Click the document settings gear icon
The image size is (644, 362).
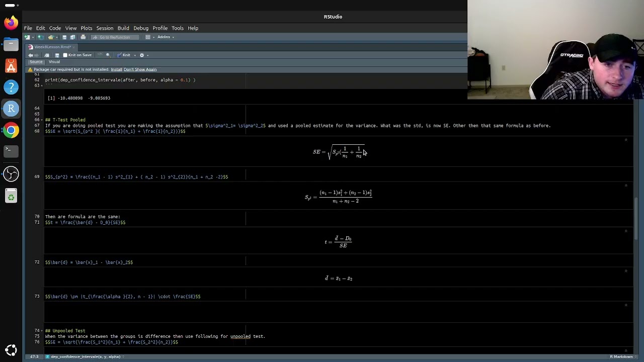click(142, 55)
